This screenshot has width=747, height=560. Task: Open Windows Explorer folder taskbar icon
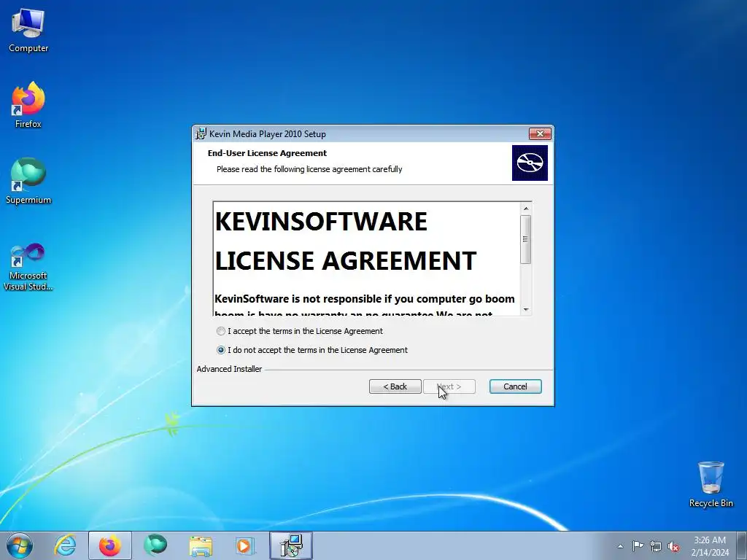tap(201, 545)
